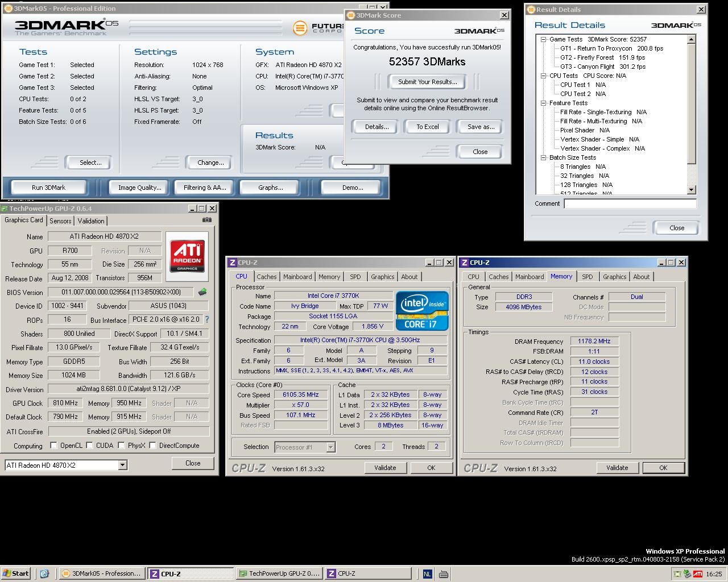
Task: Open Internet Explorer from the quick launch
Action: pos(44,573)
